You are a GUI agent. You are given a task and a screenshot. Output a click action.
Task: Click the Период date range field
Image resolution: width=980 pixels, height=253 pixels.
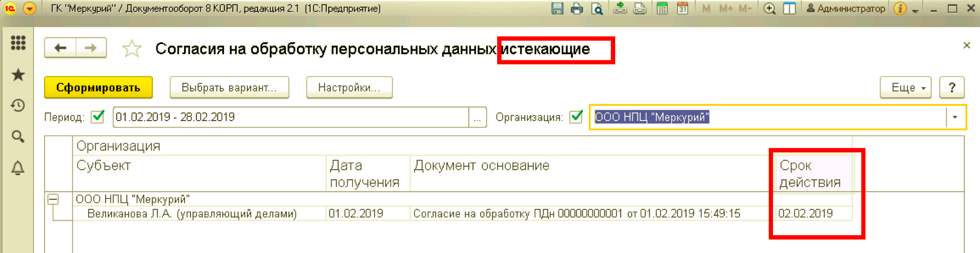point(291,117)
